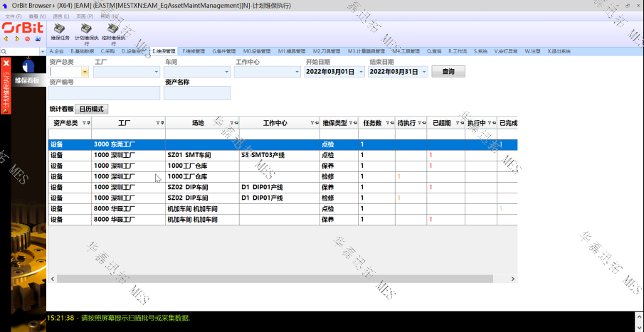Viewport: 644px width, 332px height.
Task: Expand the 工厂 dropdown
Action: 157,72
